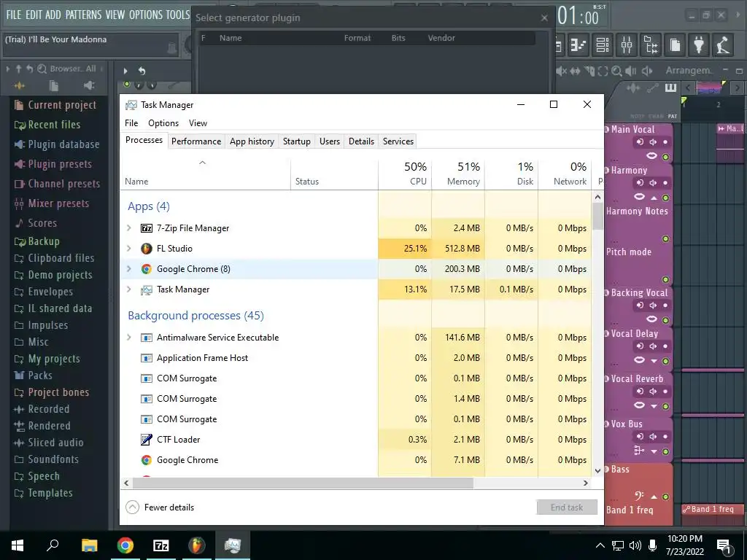Show hidden icons chevron in system tray
This screenshot has width=747, height=560.
click(600, 545)
